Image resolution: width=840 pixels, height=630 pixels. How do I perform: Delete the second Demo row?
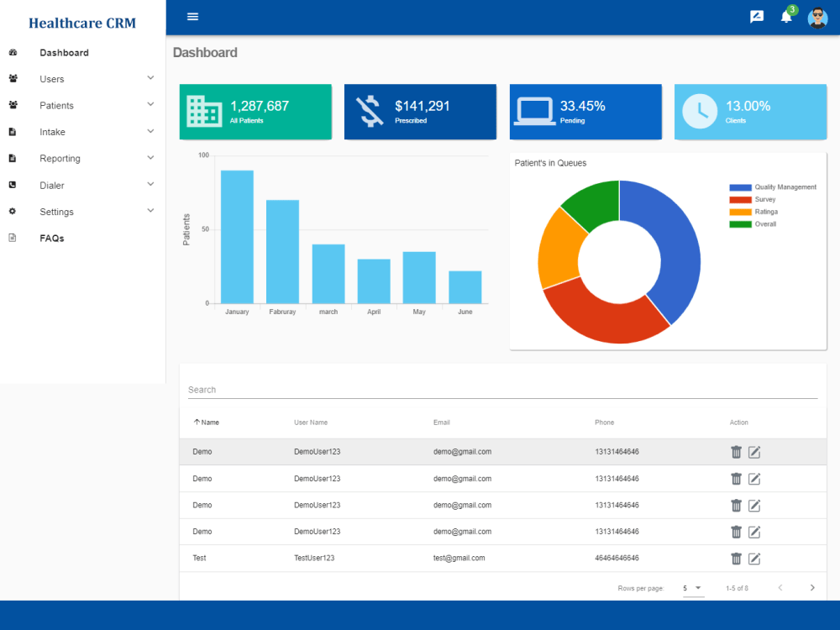point(736,479)
